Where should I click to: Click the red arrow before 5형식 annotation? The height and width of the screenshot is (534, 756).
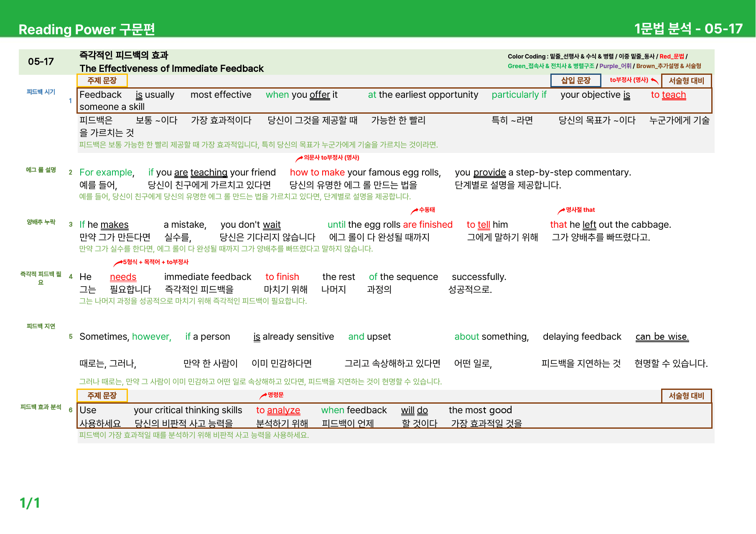coord(118,263)
